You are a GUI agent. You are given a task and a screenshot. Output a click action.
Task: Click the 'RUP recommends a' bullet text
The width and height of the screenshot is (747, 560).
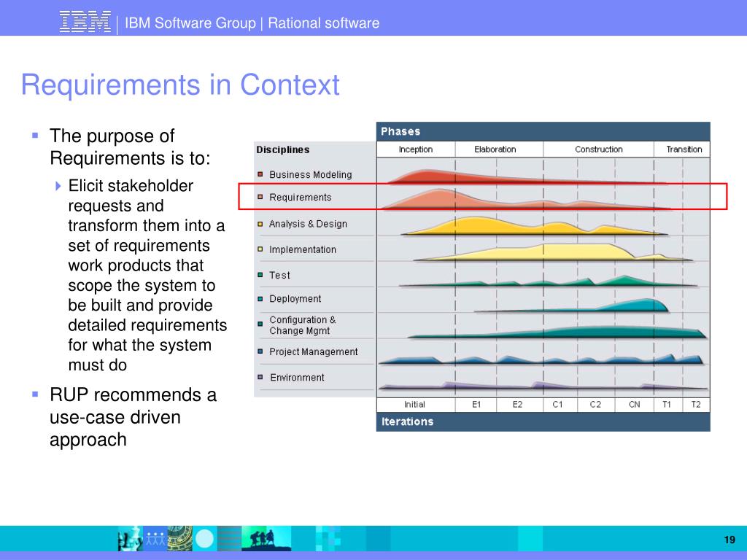(x=133, y=394)
